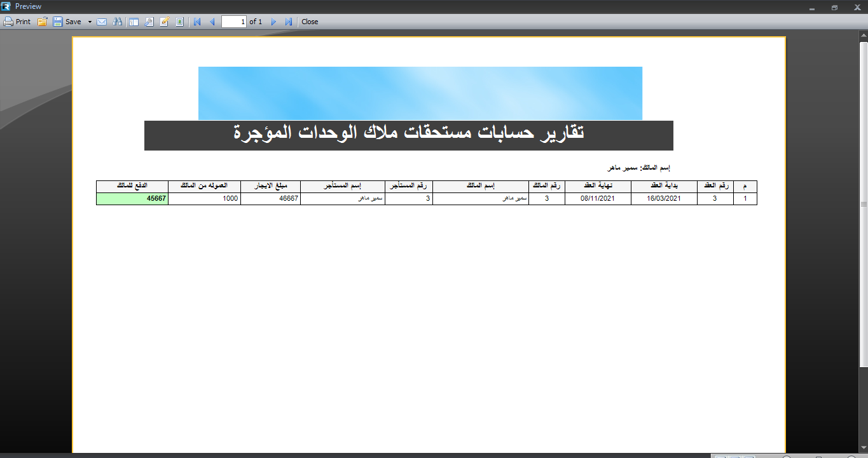Click the Save floppy disk icon

[x=58, y=22]
